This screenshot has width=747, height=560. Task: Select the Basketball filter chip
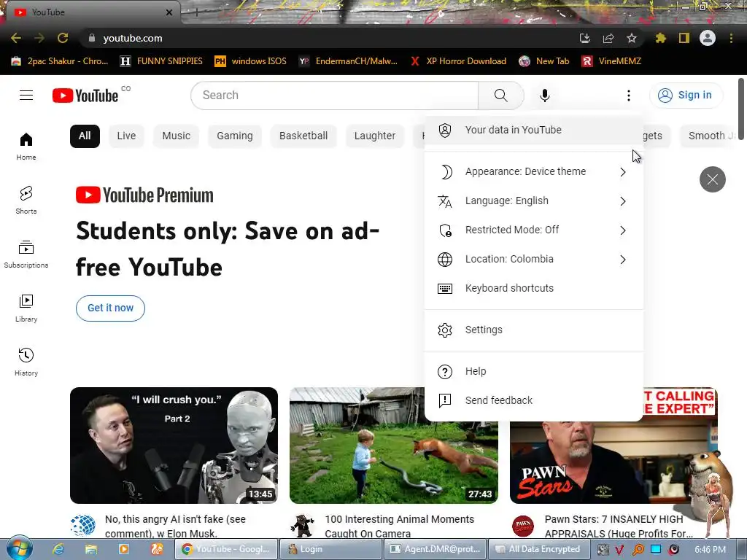pyautogui.click(x=303, y=136)
